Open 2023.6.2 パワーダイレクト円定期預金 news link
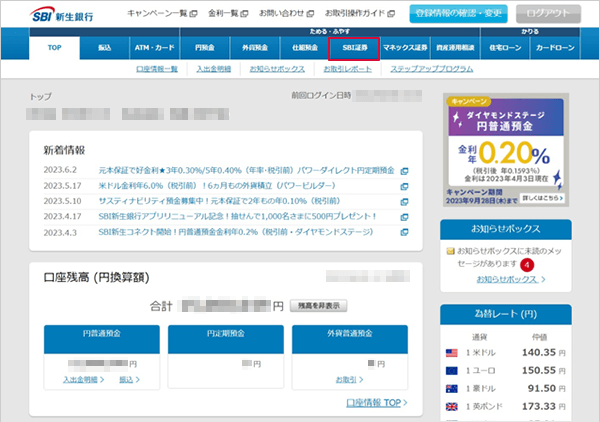 click(x=246, y=170)
